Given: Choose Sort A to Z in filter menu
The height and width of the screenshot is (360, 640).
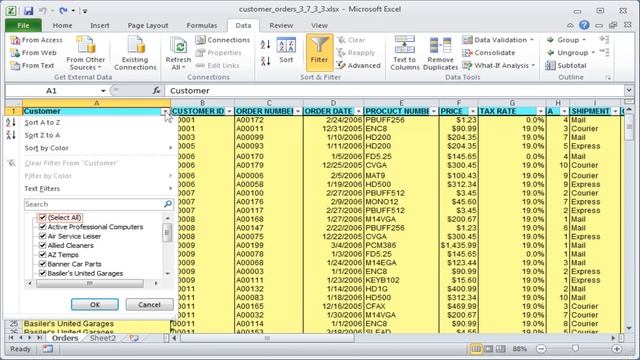Looking at the screenshot, I should [x=42, y=122].
